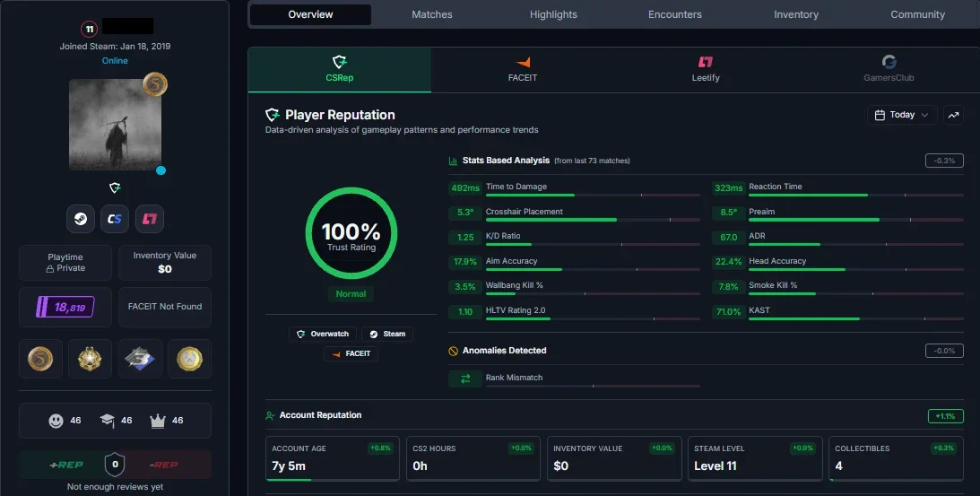The height and width of the screenshot is (496, 980).
Task: Switch to the Overview tab
Action: tap(310, 14)
